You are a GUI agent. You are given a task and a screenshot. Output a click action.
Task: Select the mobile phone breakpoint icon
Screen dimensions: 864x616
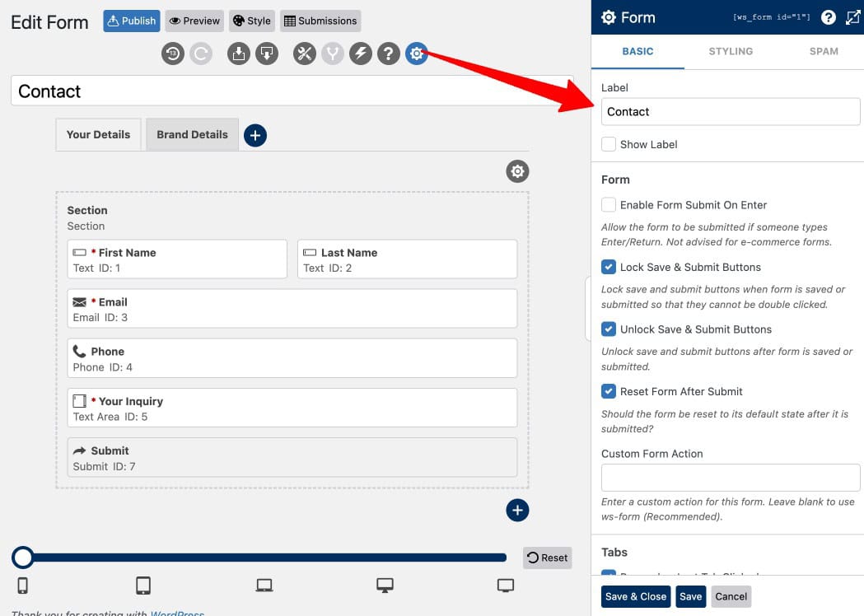(22, 586)
